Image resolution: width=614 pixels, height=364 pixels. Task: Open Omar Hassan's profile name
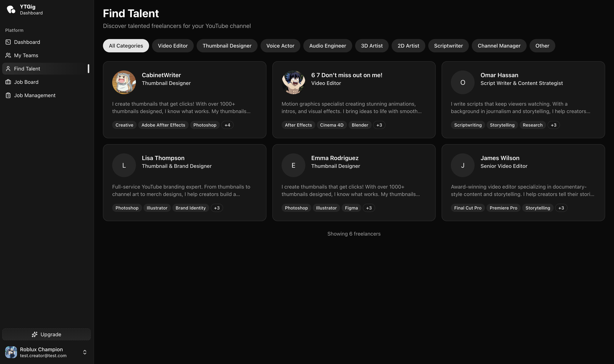click(x=499, y=75)
